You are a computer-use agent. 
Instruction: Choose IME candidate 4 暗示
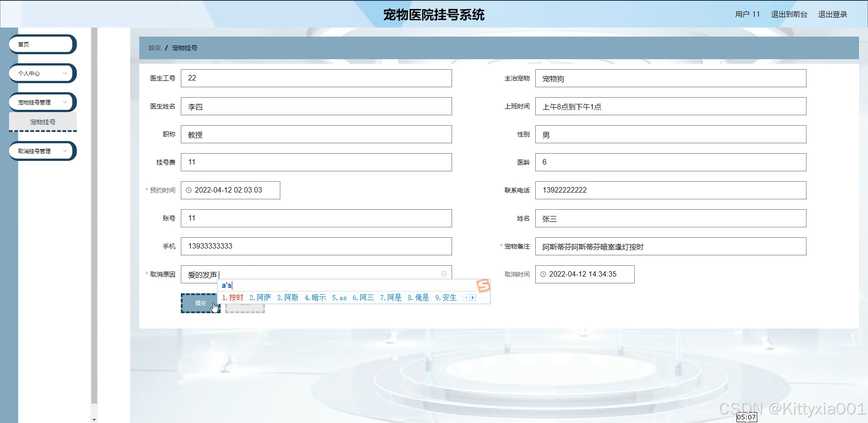316,298
